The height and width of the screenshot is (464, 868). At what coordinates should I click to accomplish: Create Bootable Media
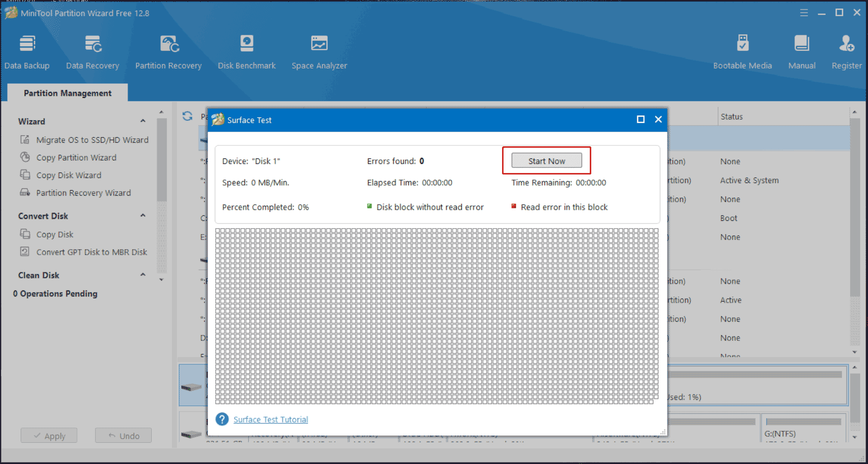[742, 52]
